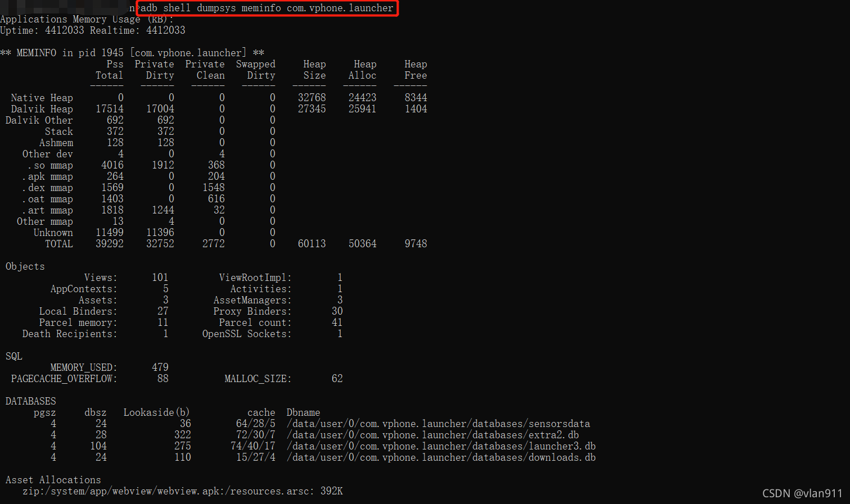Click the Native Heap Alloc value 24423

pyautogui.click(x=363, y=98)
